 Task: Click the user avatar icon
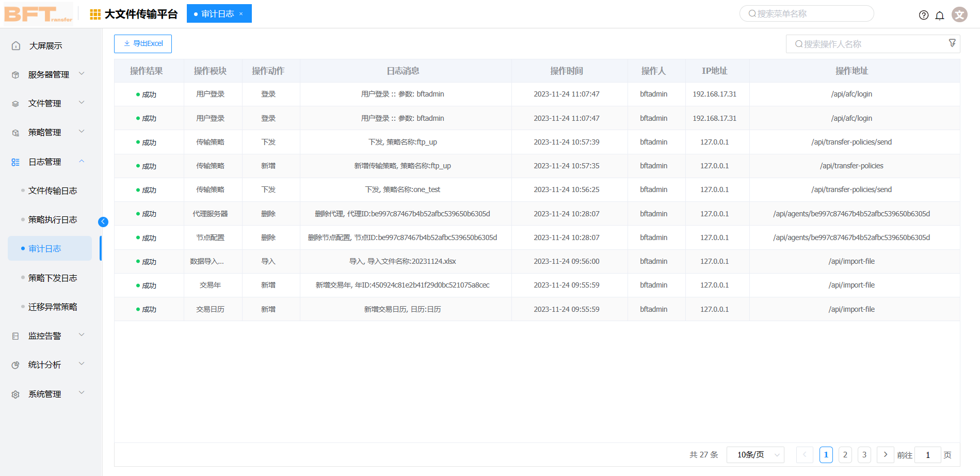[959, 14]
